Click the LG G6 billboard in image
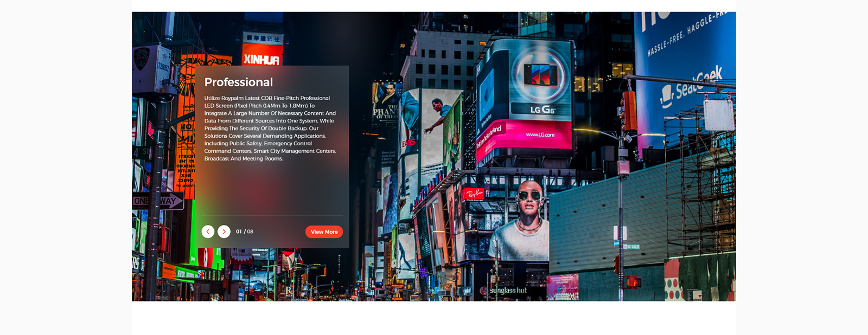 pos(540,81)
